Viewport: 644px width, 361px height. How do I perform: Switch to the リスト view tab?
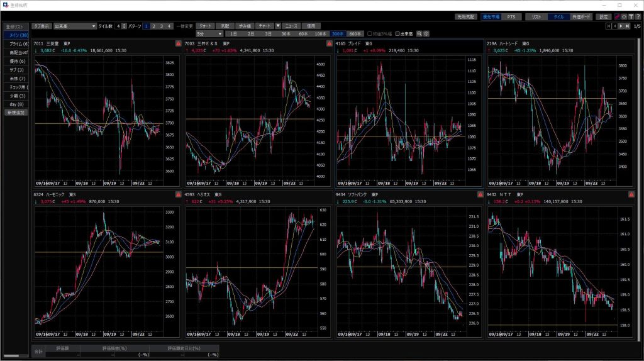(536, 17)
